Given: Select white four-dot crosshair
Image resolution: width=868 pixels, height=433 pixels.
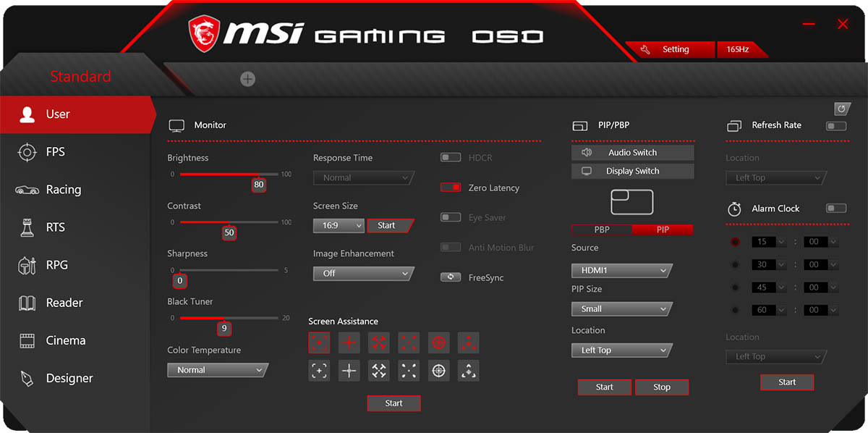Looking at the screenshot, I should pyautogui.click(x=409, y=371).
